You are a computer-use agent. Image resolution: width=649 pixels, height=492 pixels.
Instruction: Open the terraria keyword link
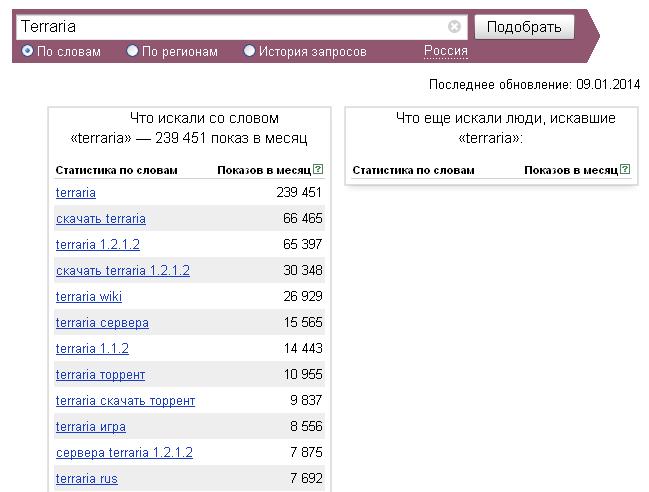(x=76, y=192)
